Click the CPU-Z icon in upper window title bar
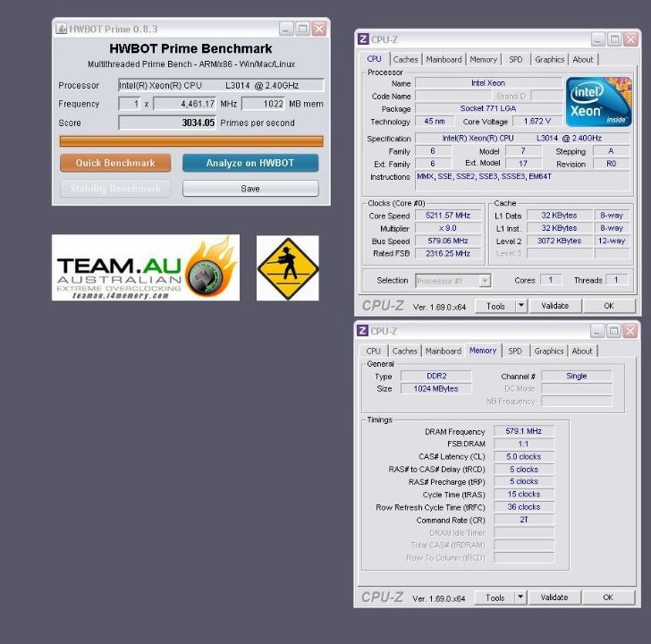The height and width of the screenshot is (644, 651). 363,39
